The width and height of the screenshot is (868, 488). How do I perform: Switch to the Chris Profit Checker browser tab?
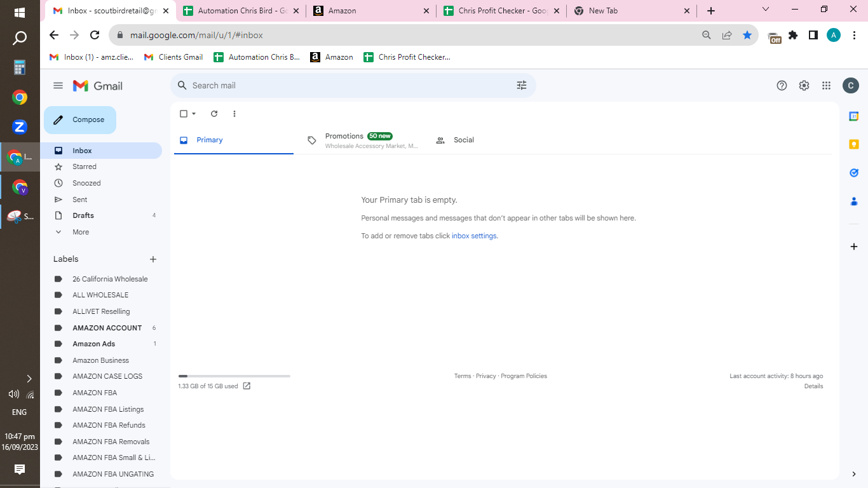tap(501, 11)
